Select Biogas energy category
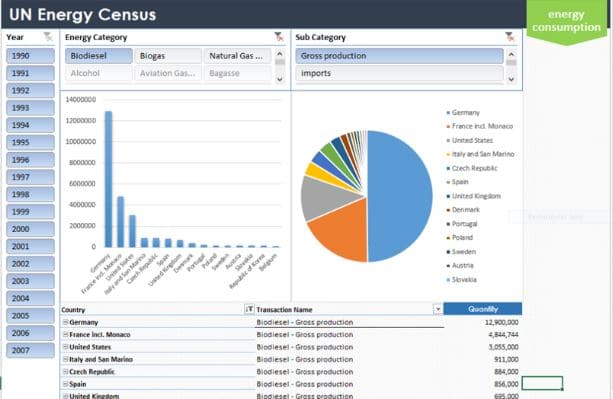The height and width of the screenshot is (399, 613). 168,55
